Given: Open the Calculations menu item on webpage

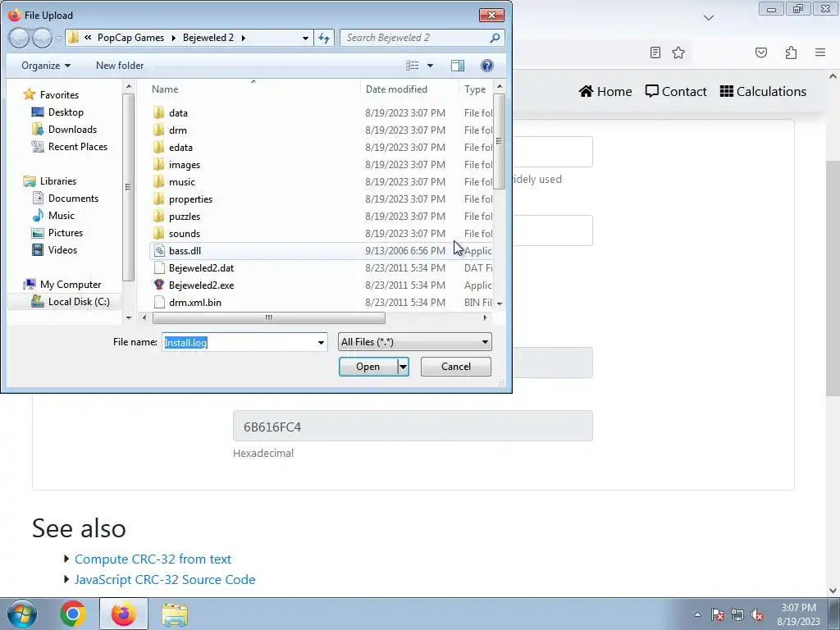Looking at the screenshot, I should tap(763, 92).
